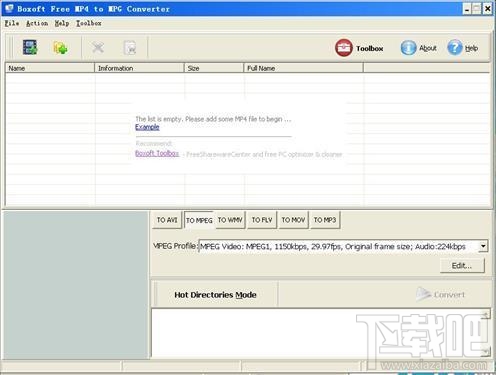
Task: Click the Remove selected item X icon
Action: tap(98, 48)
